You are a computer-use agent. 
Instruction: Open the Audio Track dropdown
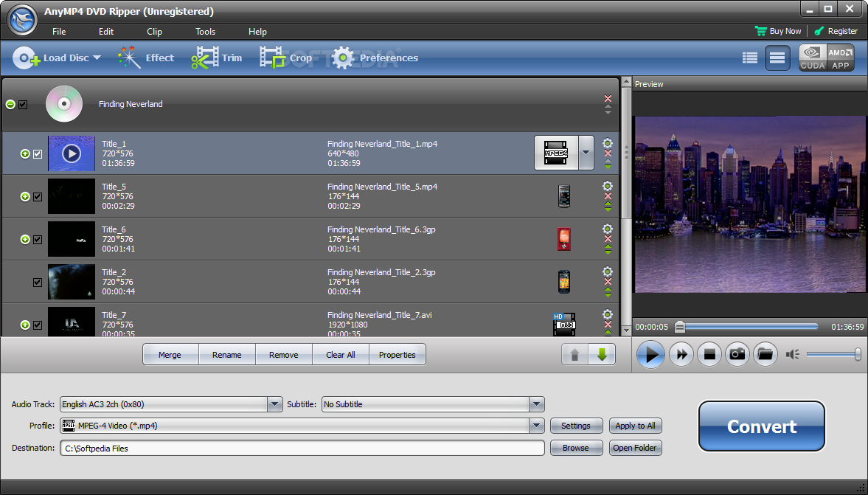[274, 404]
